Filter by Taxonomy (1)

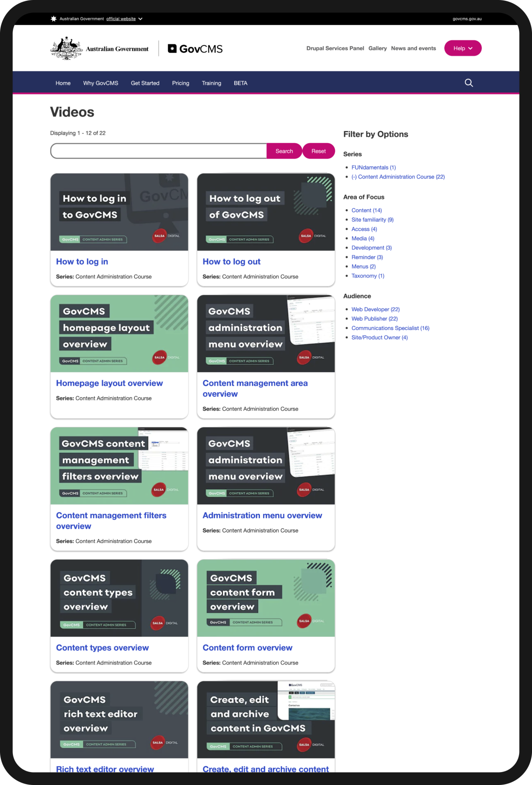pos(368,276)
